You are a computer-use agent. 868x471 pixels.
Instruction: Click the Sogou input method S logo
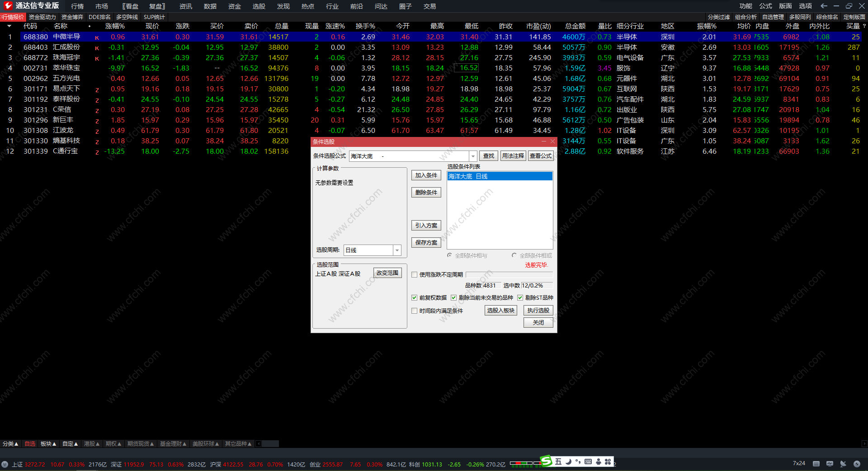tap(547, 461)
